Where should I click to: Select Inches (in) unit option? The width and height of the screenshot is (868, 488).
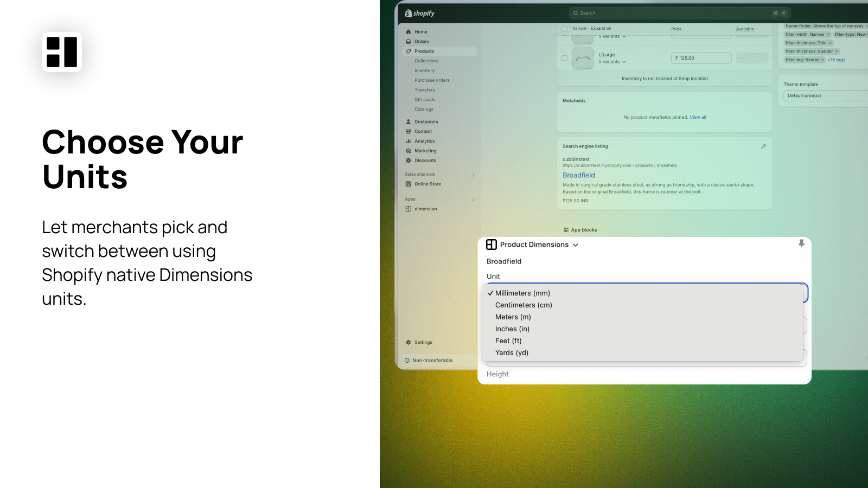(x=642, y=329)
